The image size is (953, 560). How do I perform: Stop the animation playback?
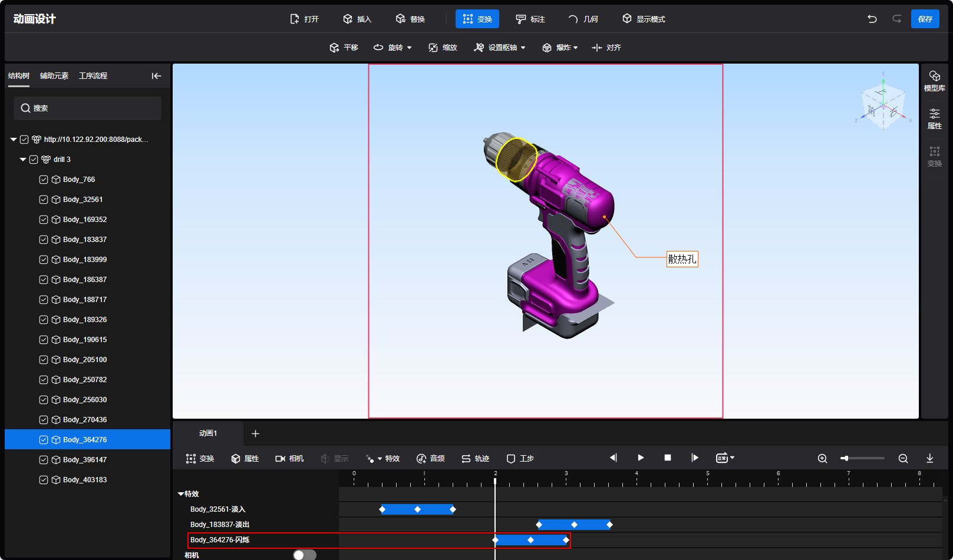click(x=668, y=458)
